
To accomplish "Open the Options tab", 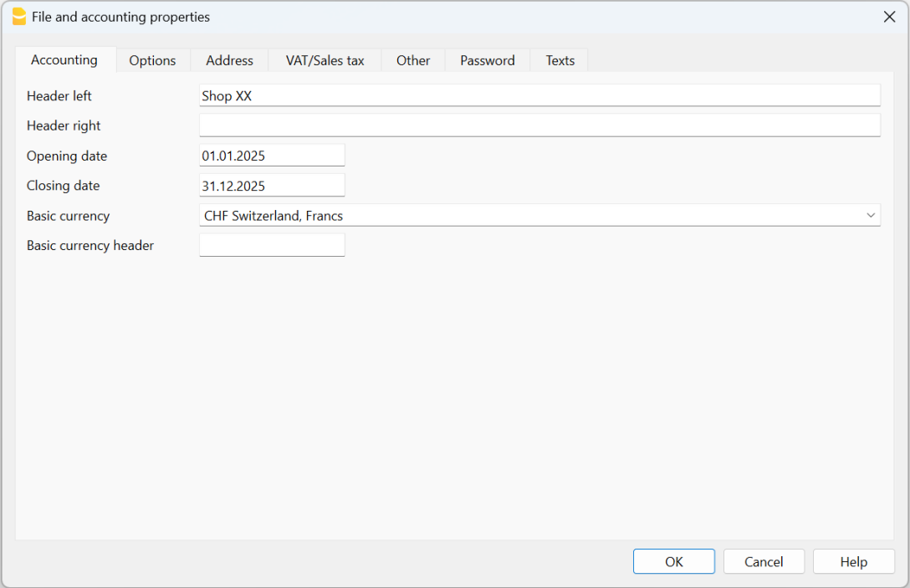I will coord(152,60).
